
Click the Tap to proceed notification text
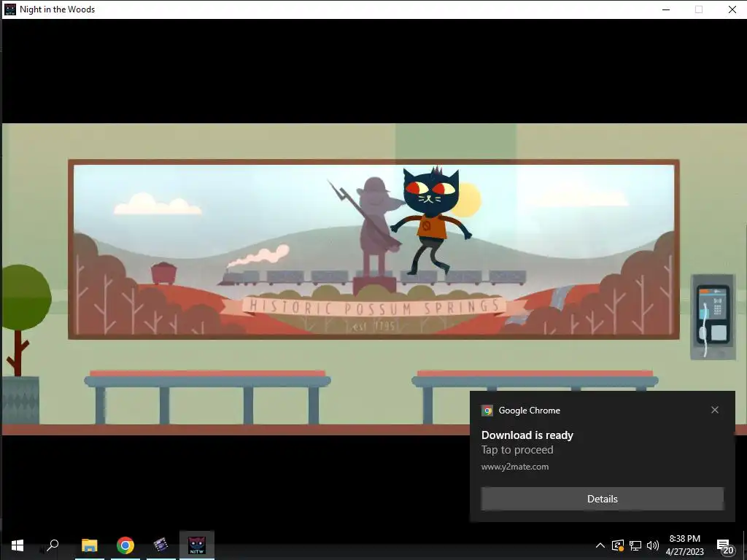pos(517,450)
